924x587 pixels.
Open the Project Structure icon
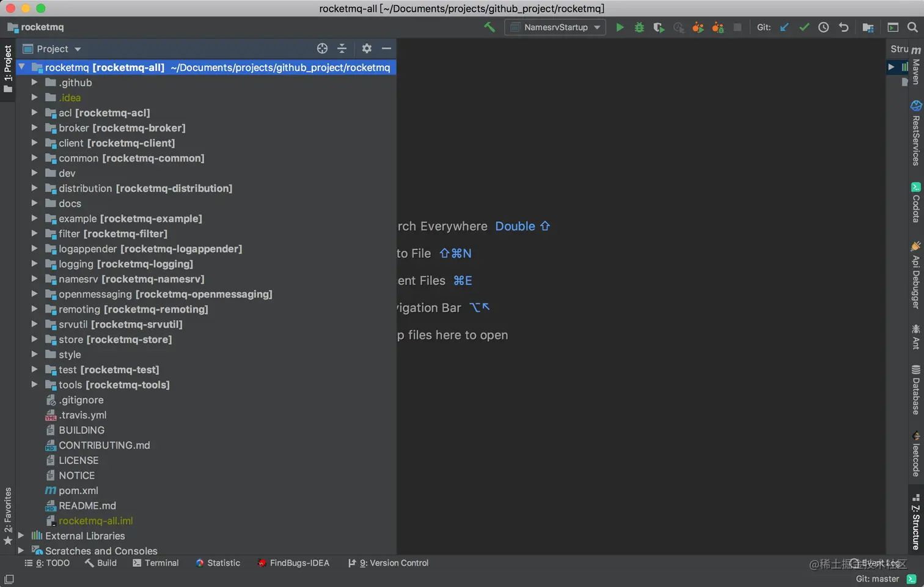pos(868,27)
